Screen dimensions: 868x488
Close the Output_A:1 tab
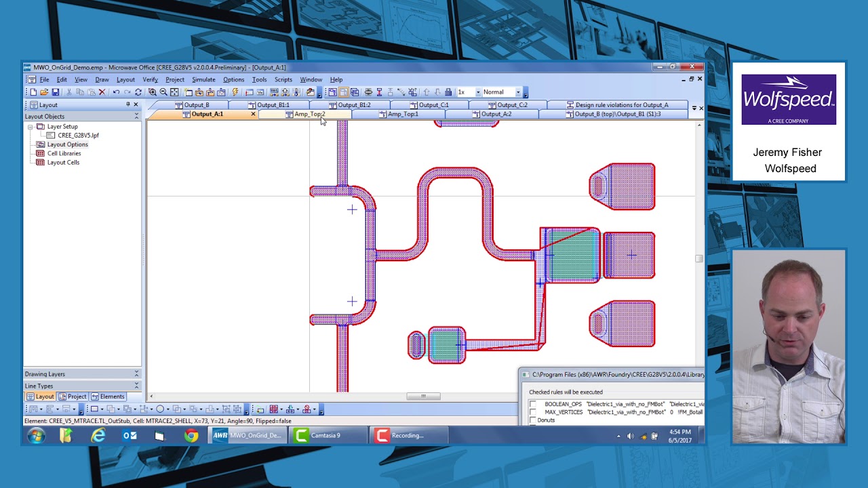(x=253, y=114)
